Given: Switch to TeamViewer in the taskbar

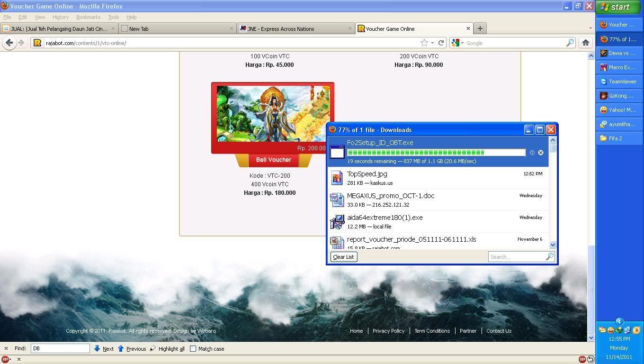Looking at the screenshot, I should pyautogui.click(x=618, y=82).
